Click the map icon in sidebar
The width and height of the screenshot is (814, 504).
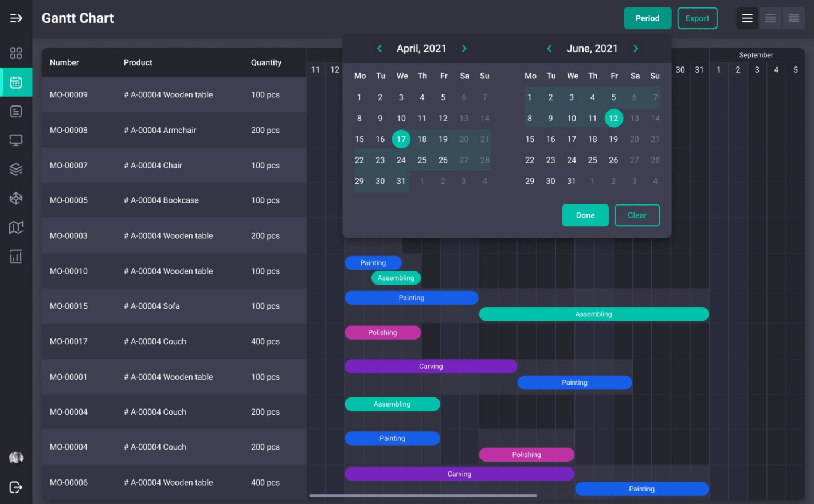[x=16, y=227]
